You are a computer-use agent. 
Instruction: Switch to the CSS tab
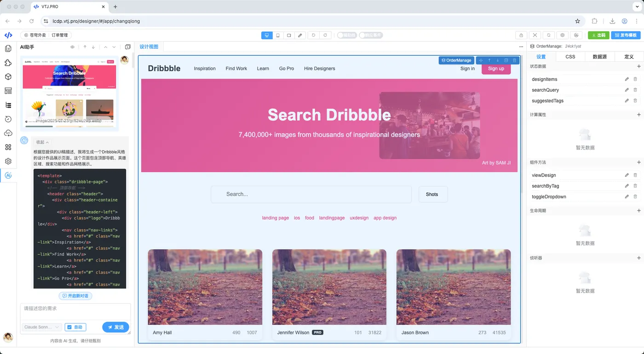(x=570, y=57)
